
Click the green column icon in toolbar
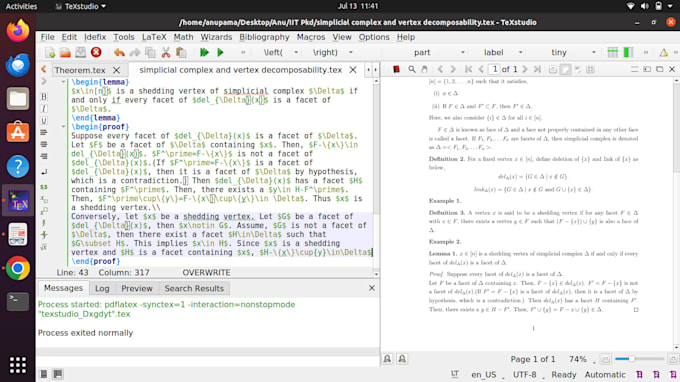point(628,52)
